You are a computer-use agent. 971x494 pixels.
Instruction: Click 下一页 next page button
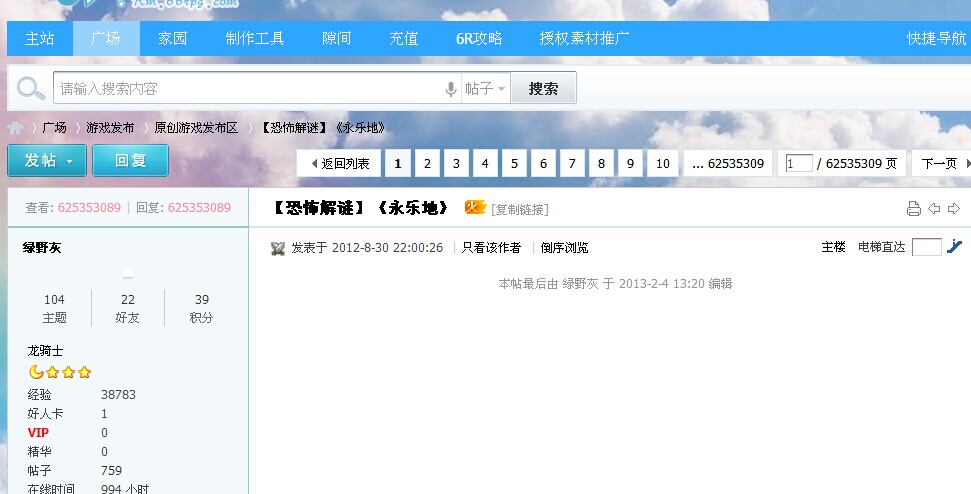click(942, 163)
